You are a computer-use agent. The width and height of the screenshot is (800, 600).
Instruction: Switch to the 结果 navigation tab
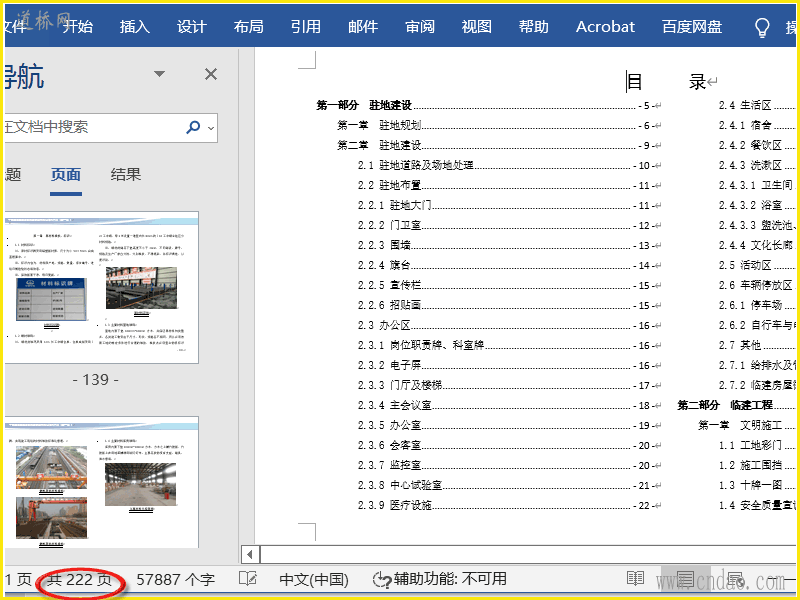point(126,175)
